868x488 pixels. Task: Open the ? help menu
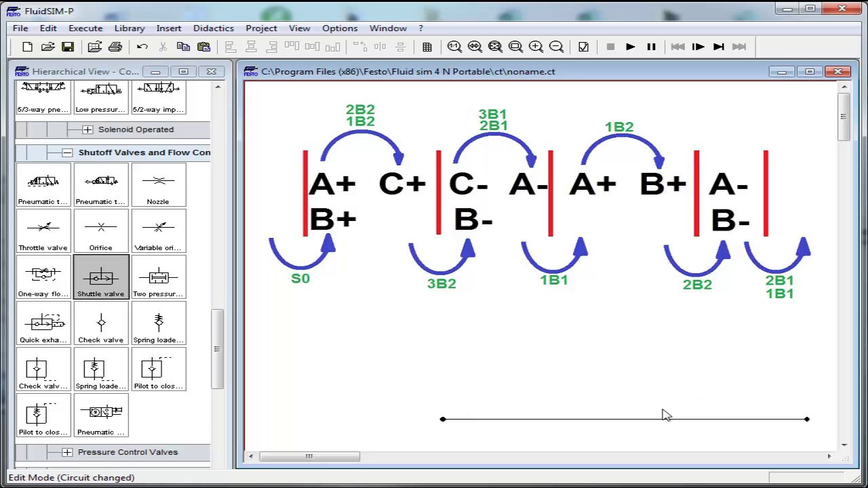coord(420,28)
